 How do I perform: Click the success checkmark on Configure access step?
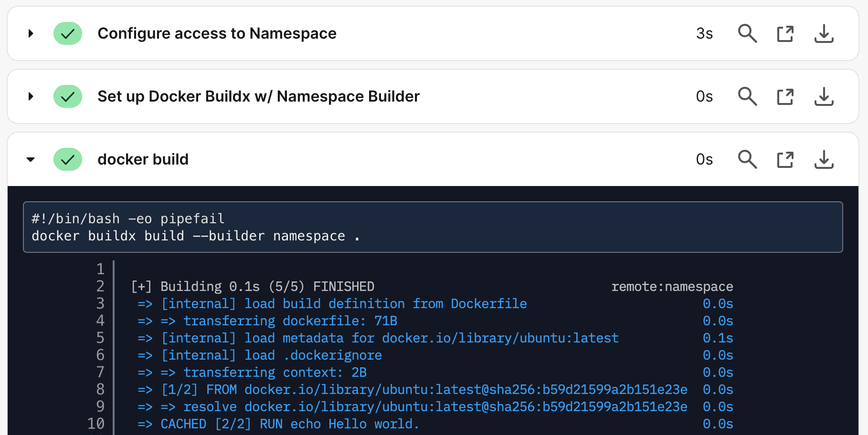[x=68, y=33]
